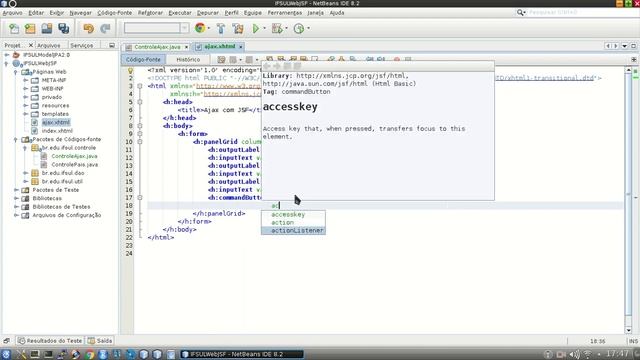
Task: Click the Redo arrow icon
Action: coord(105,29)
